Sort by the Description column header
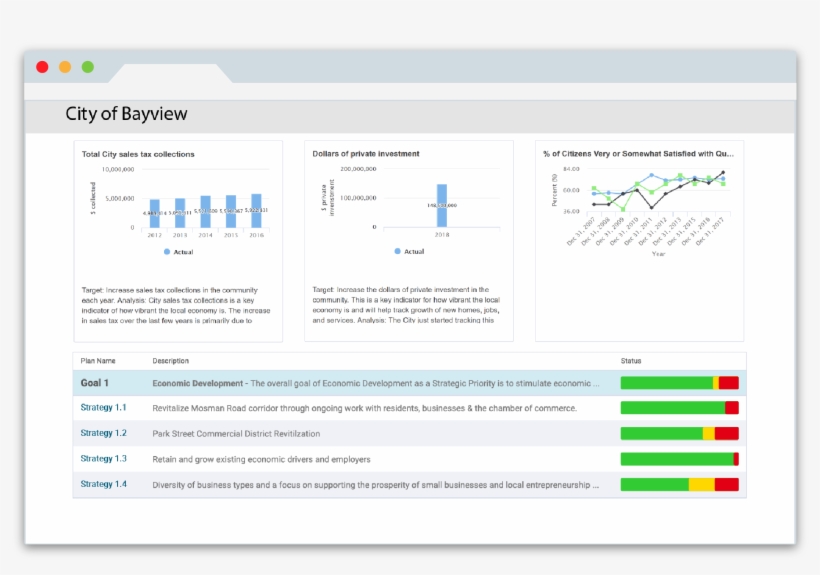The width and height of the screenshot is (820, 575). pos(170,361)
